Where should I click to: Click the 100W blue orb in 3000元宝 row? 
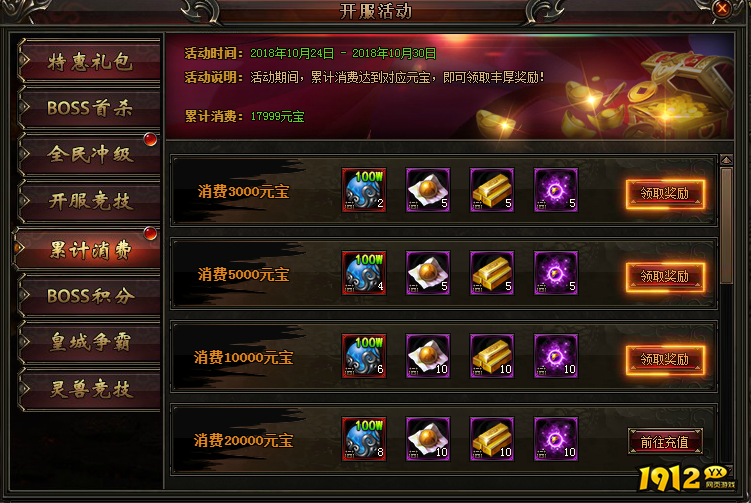point(364,190)
